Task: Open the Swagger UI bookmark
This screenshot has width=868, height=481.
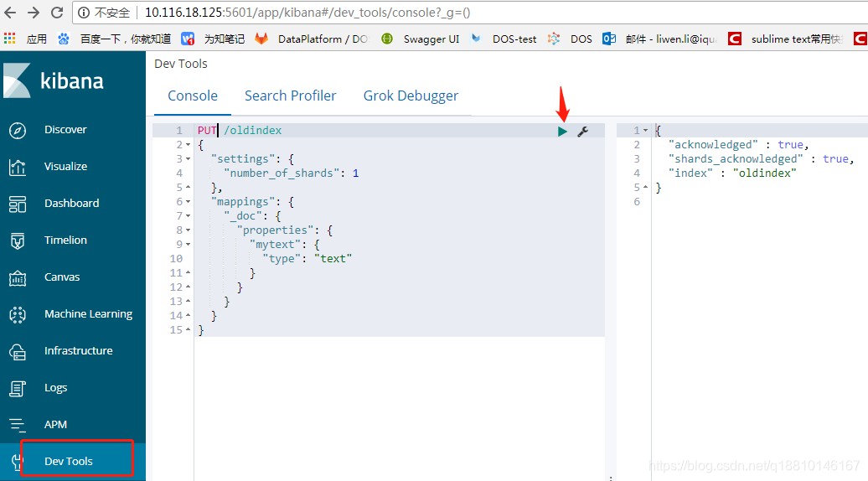Action: 431,39
